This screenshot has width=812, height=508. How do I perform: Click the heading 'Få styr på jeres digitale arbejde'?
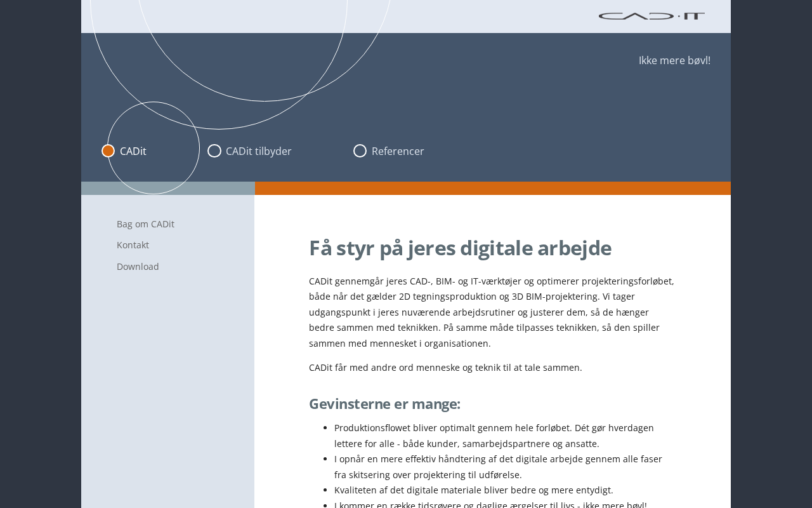coord(460,248)
